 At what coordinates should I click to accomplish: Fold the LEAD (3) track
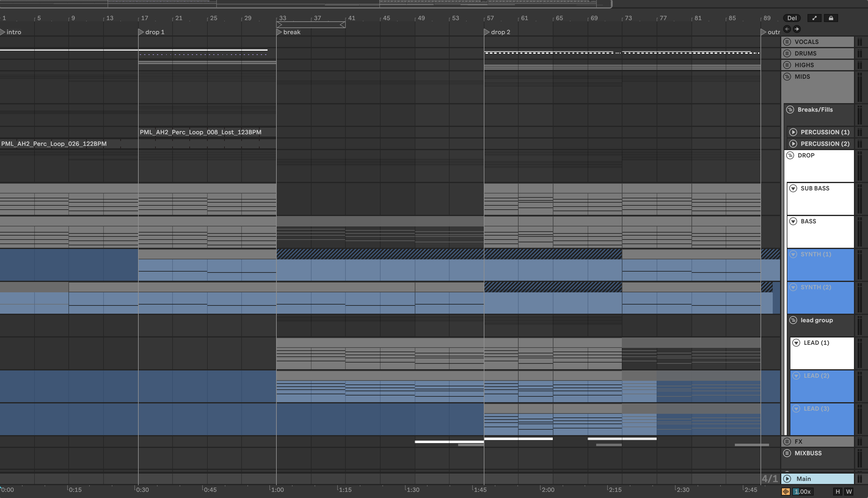pyautogui.click(x=796, y=409)
